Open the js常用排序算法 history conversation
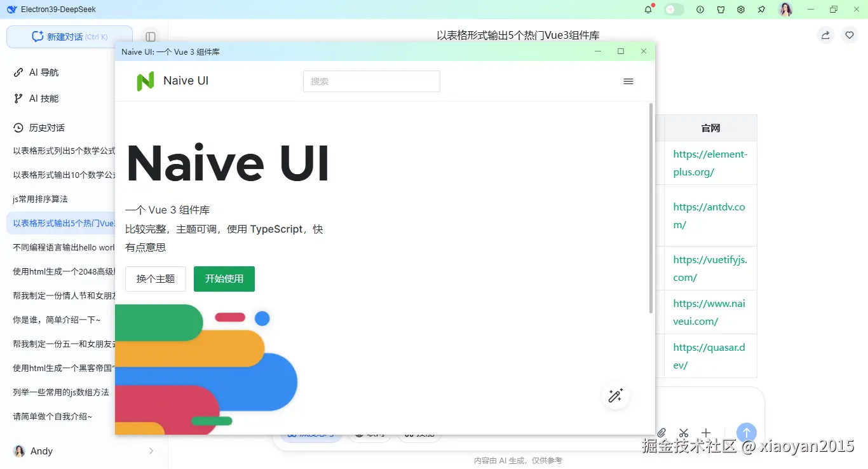Viewport: 868px width, 469px height. point(39,198)
